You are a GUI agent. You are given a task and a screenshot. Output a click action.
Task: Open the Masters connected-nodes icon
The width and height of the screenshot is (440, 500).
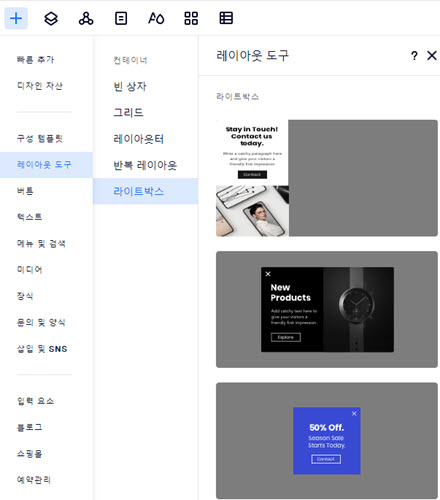(86, 18)
